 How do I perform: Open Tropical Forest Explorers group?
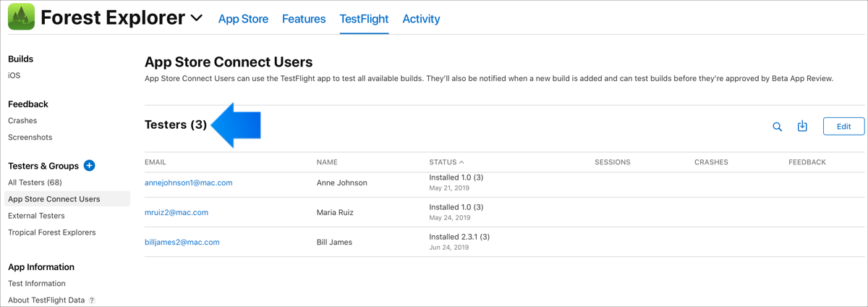pyautogui.click(x=52, y=232)
